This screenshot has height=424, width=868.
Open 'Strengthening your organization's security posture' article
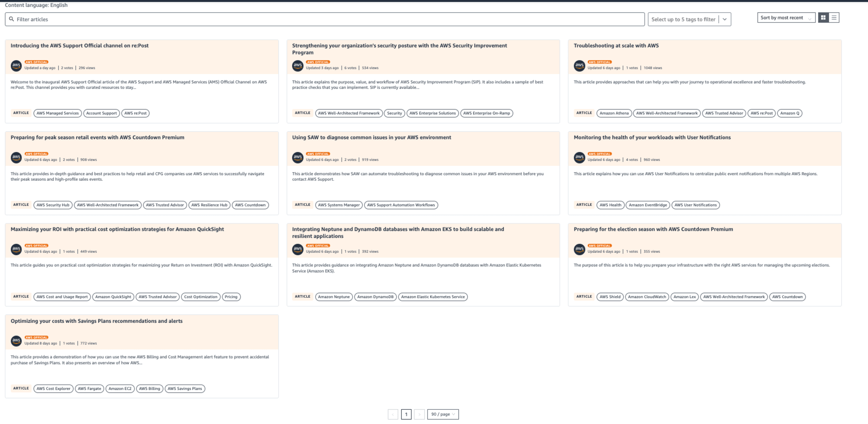(x=399, y=49)
